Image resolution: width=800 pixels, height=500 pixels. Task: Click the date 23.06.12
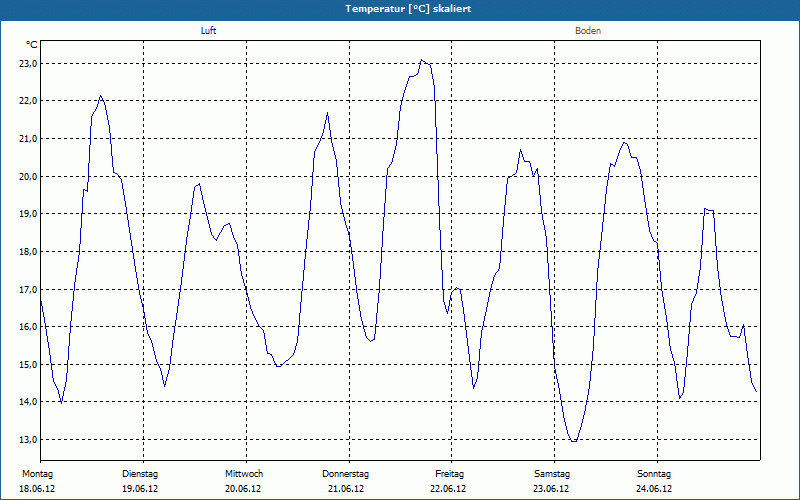point(551,489)
